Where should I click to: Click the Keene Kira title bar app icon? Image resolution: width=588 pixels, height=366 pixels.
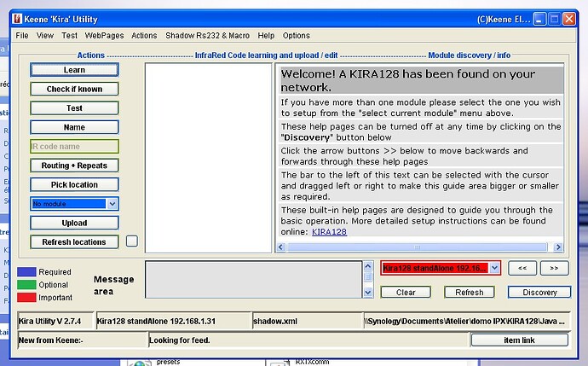[17, 19]
